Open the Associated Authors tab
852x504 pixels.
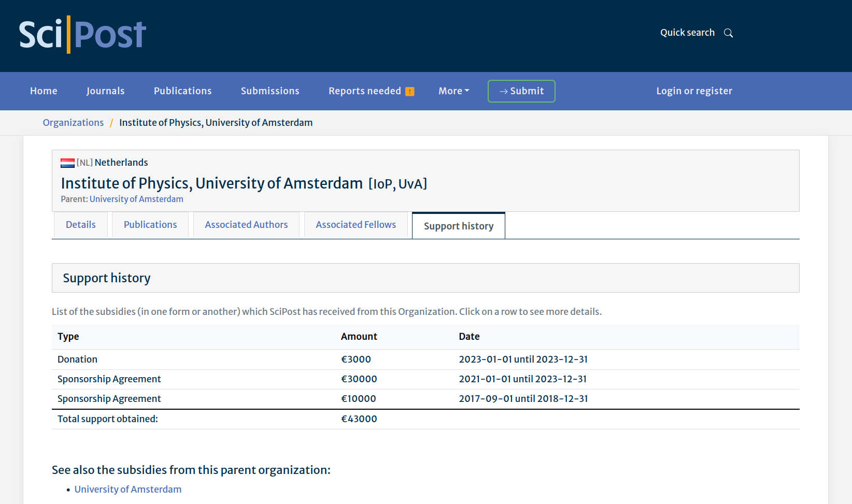[x=246, y=225]
